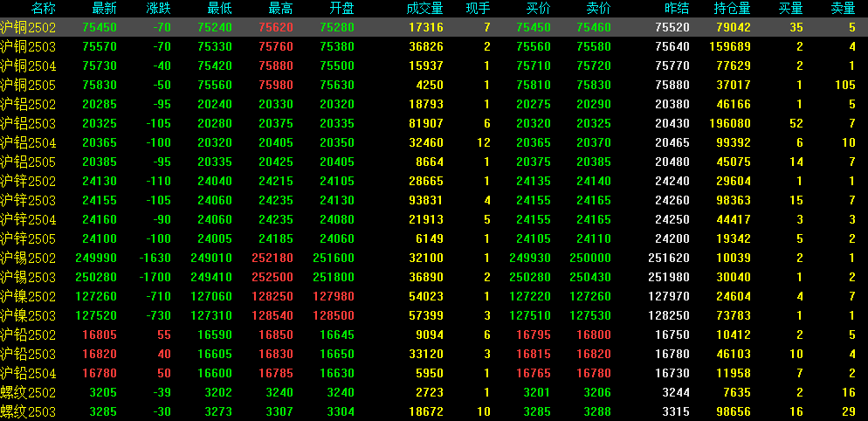Select the 沪铜2504 contract name
This screenshot has height=421, width=868.
[28, 66]
